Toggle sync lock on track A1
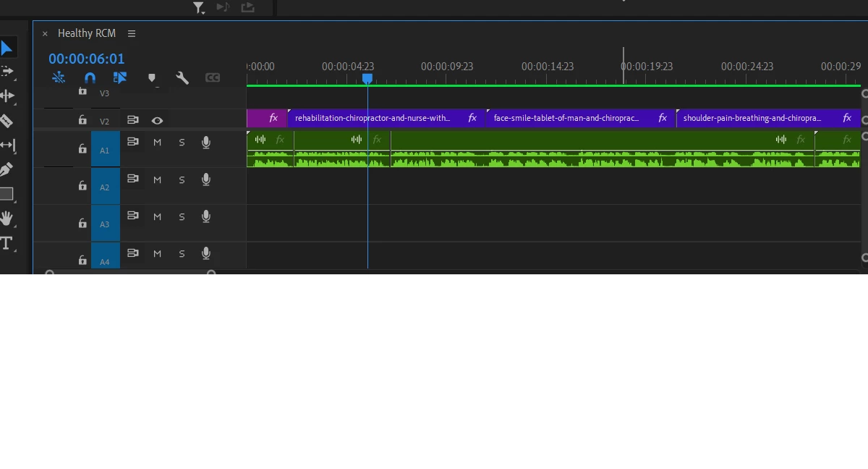 [133, 142]
